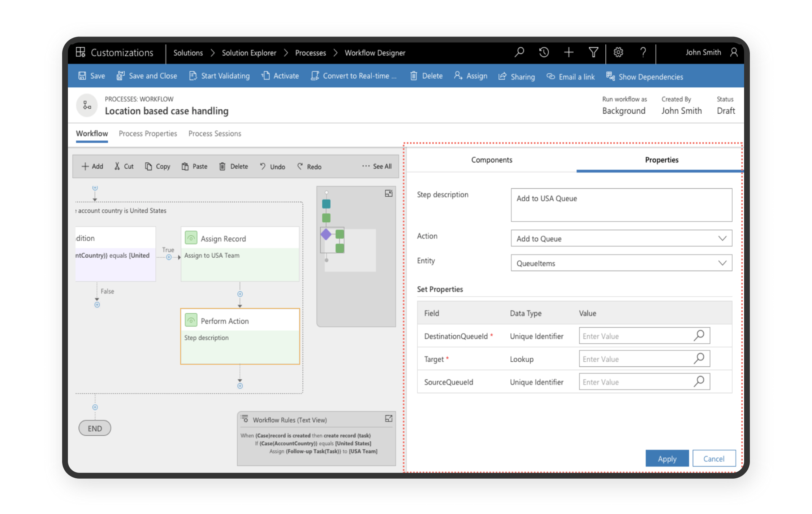Screen dimensions: 812x514
Task: Open the John Smith user profile icon
Action: [x=734, y=53]
